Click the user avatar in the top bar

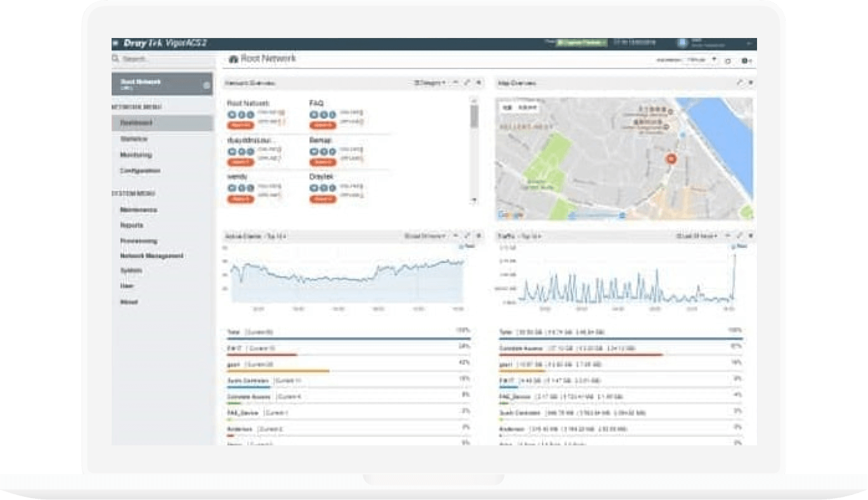pyautogui.click(x=682, y=43)
